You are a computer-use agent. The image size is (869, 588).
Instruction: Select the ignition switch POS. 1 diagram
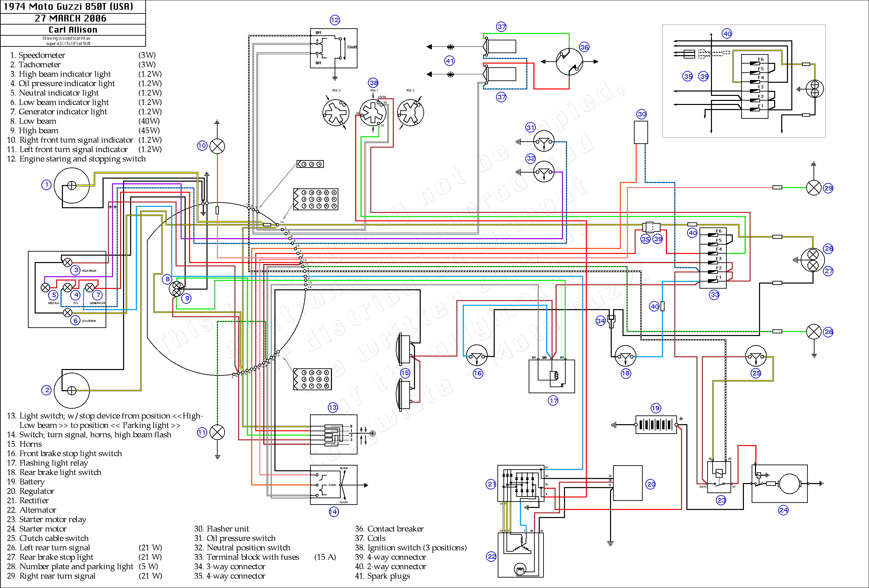[373, 112]
